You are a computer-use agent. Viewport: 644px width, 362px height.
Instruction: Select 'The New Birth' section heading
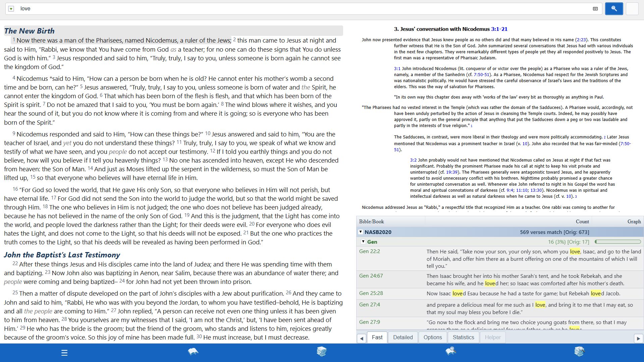[x=29, y=31]
